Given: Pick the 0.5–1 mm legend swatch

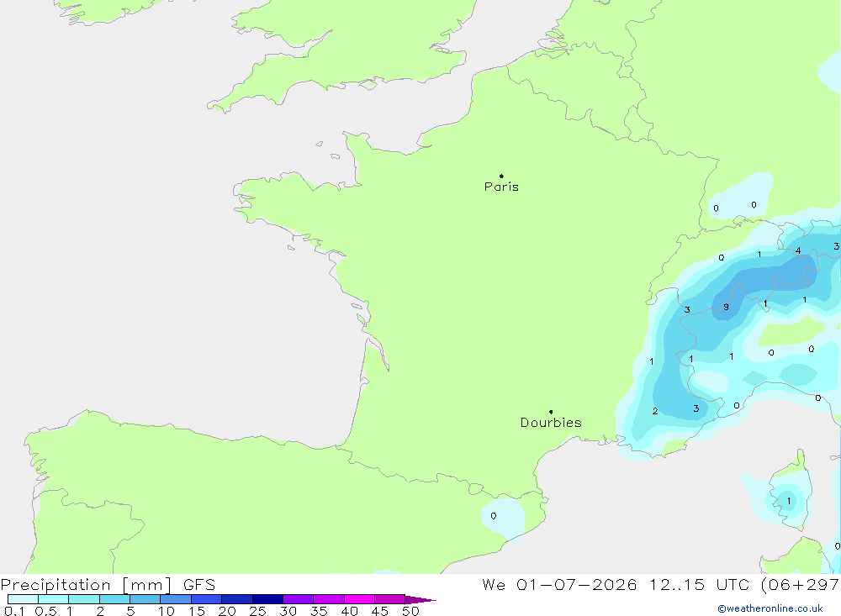Looking at the screenshot, I should (x=54, y=599).
